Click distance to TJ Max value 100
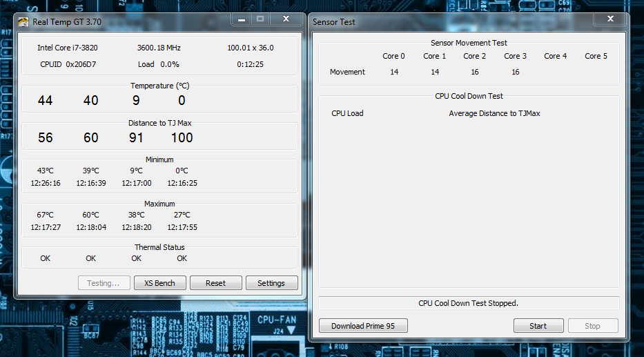 pyautogui.click(x=182, y=137)
